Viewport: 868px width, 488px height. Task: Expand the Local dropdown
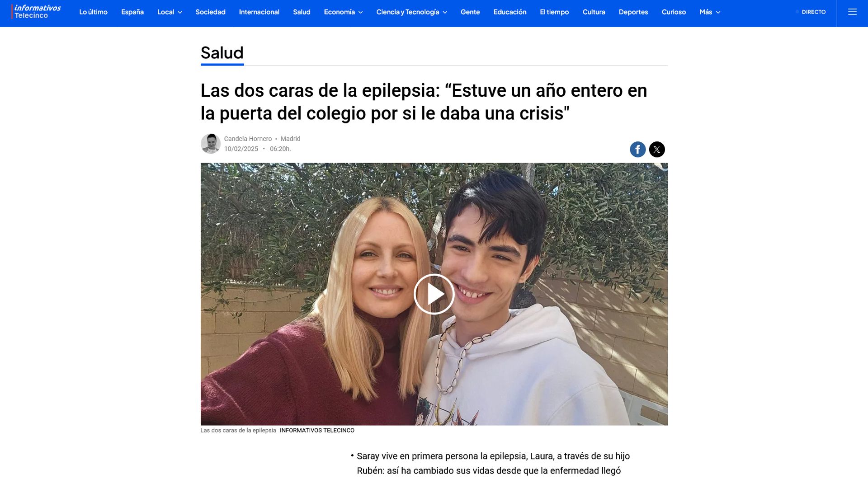coord(170,12)
